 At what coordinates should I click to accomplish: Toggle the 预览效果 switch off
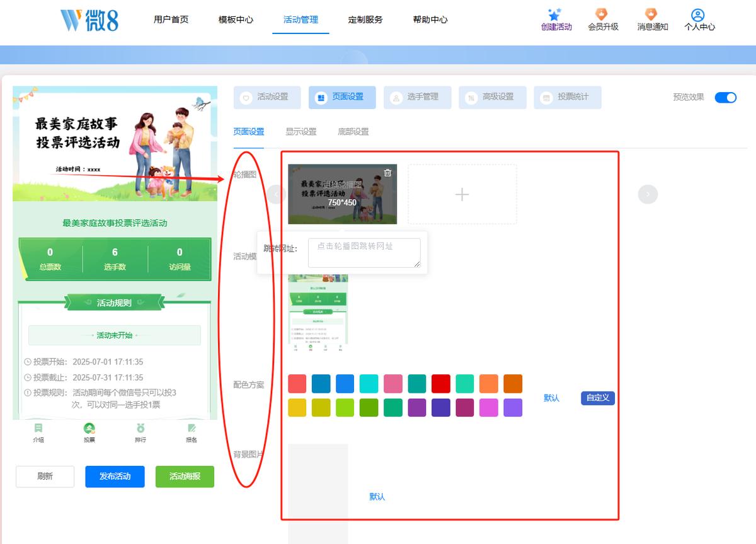(x=726, y=97)
